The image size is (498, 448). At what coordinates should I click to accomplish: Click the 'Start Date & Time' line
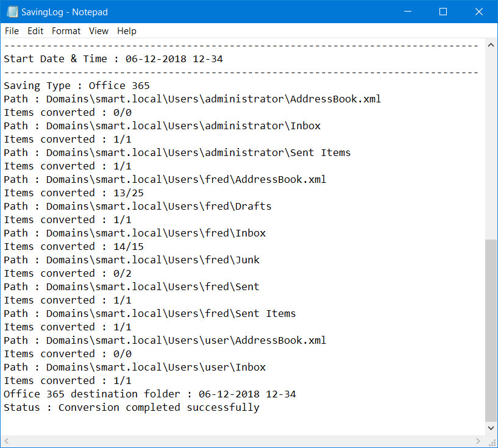tap(113, 59)
